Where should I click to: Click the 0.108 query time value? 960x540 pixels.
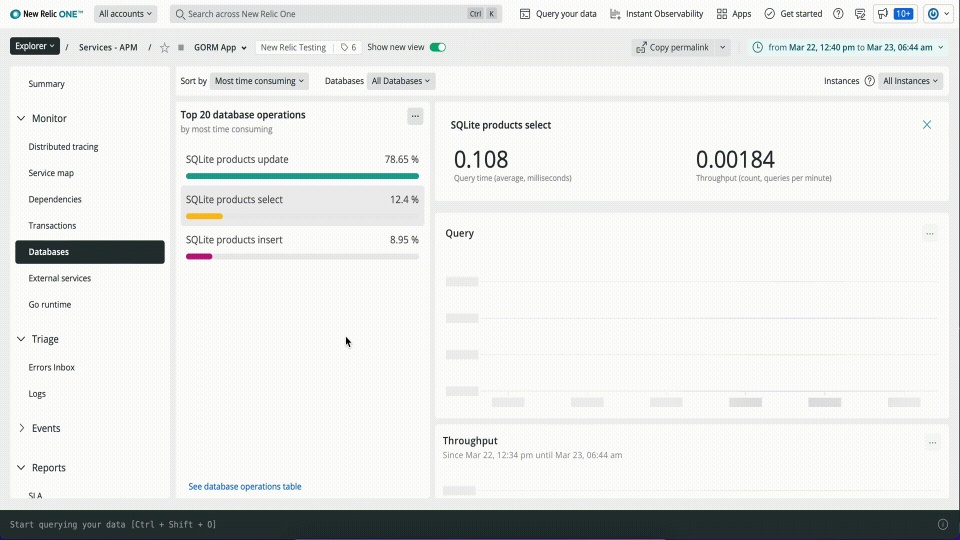(481, 160)
